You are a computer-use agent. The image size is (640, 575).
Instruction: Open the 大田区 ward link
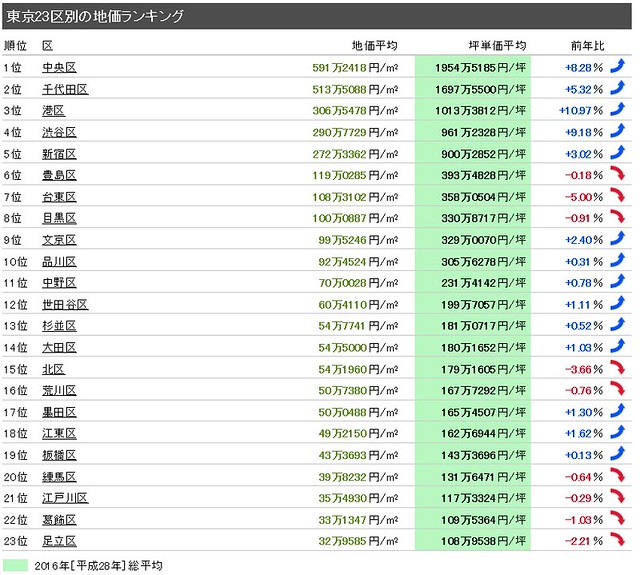point(60,348)
